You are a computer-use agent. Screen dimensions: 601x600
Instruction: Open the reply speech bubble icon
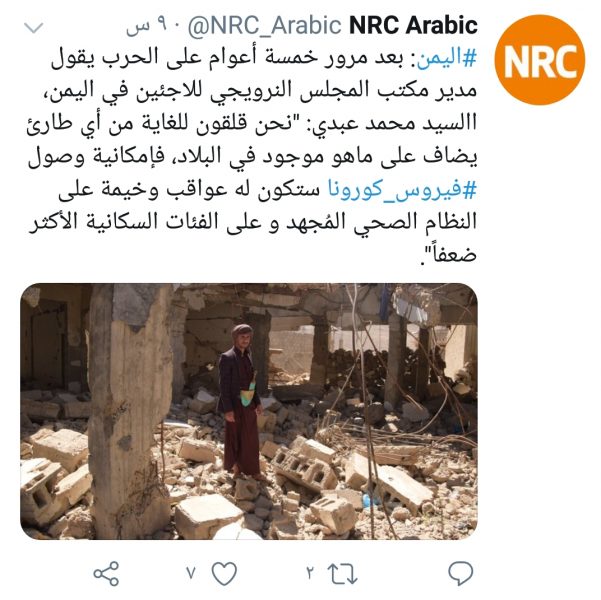click(x=460, y=573)
